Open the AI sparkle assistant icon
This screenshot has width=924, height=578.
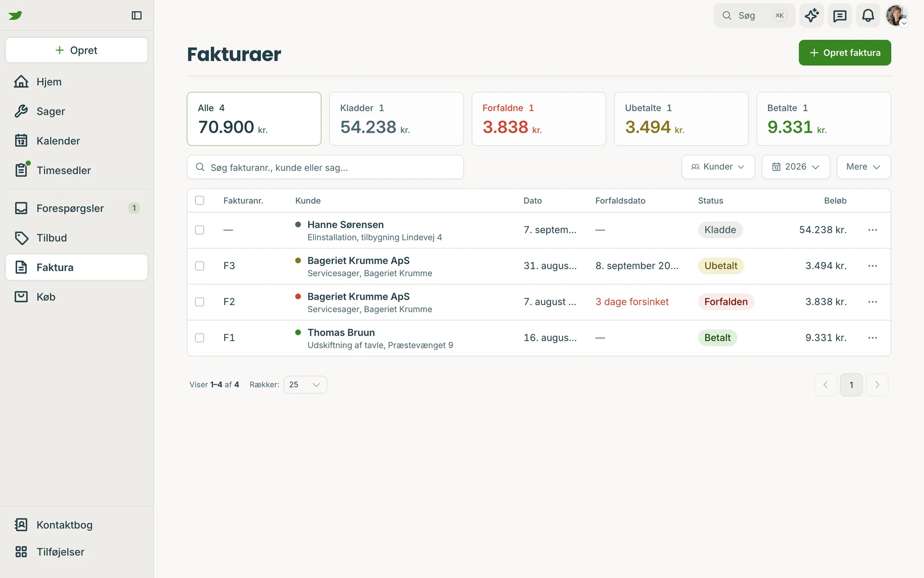pyautogui.click(x=811, y=16)
